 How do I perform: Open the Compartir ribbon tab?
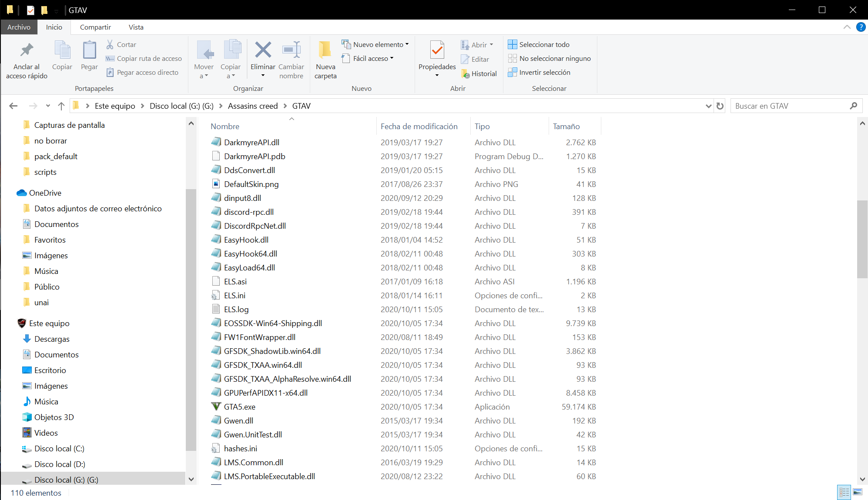coord(95,27)
